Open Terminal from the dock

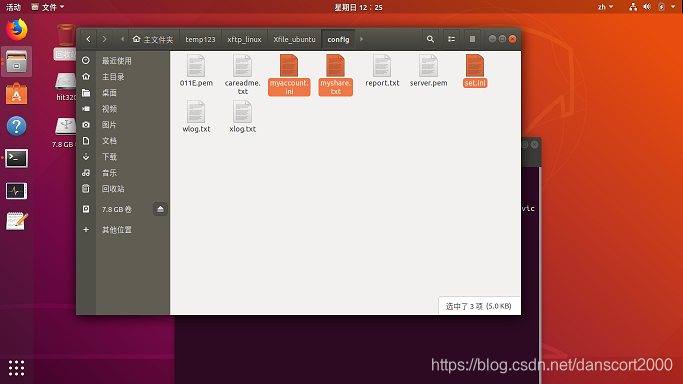[x=17, y=158]
